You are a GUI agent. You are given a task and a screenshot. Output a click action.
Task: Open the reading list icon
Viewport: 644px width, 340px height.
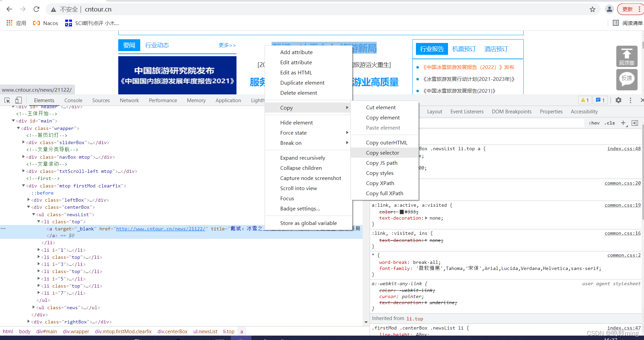pos(616,23)
